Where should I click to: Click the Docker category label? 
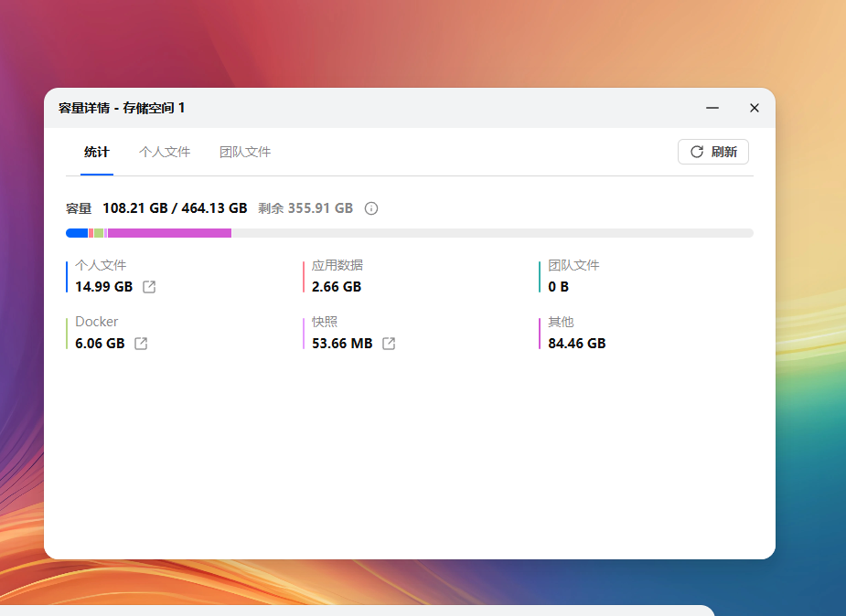97,322
